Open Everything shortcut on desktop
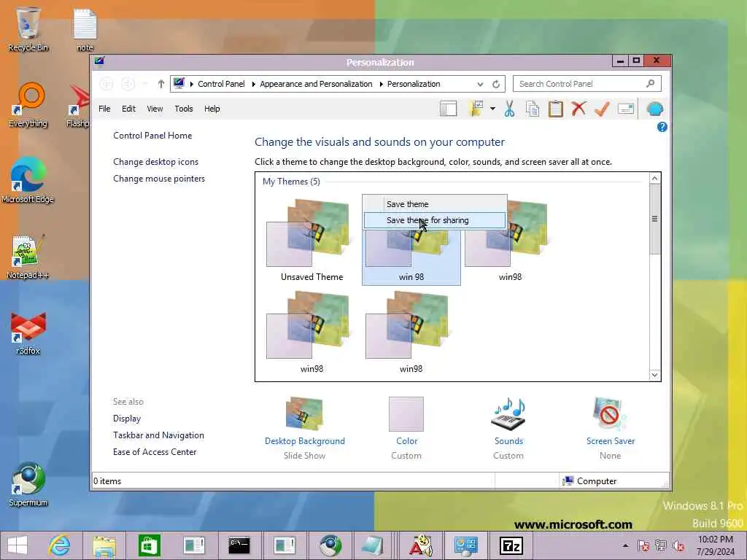747x560 pixels. pyautogui.click(x=28, y=105)
